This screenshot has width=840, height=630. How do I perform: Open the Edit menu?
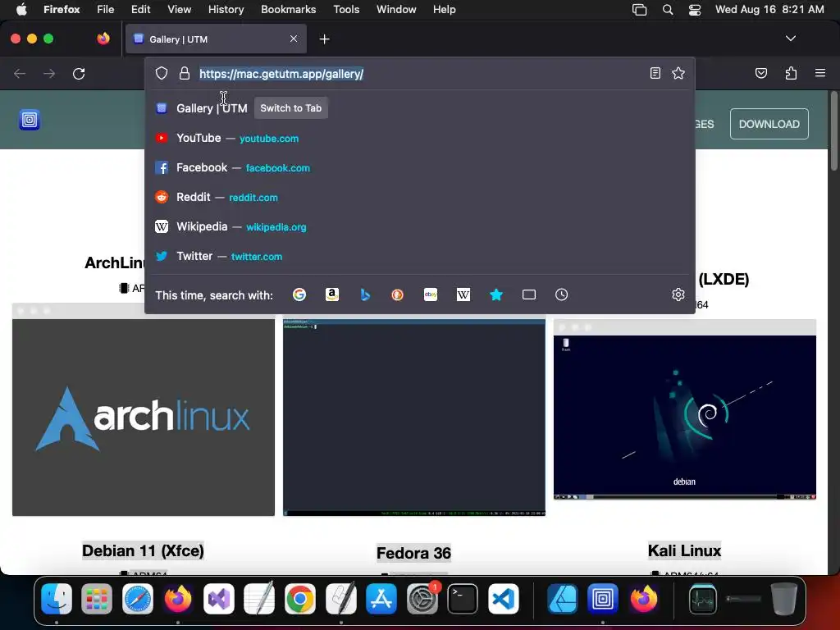click(x=141, y=10)
